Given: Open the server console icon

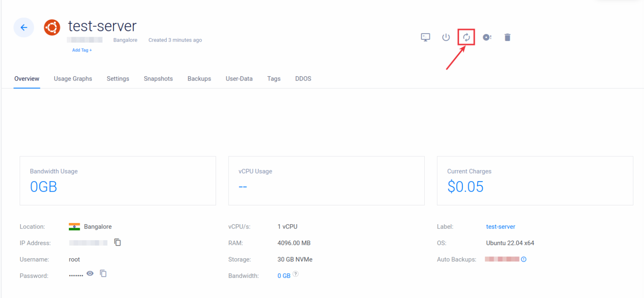Looking at the screenshot, I should (425, 37).
